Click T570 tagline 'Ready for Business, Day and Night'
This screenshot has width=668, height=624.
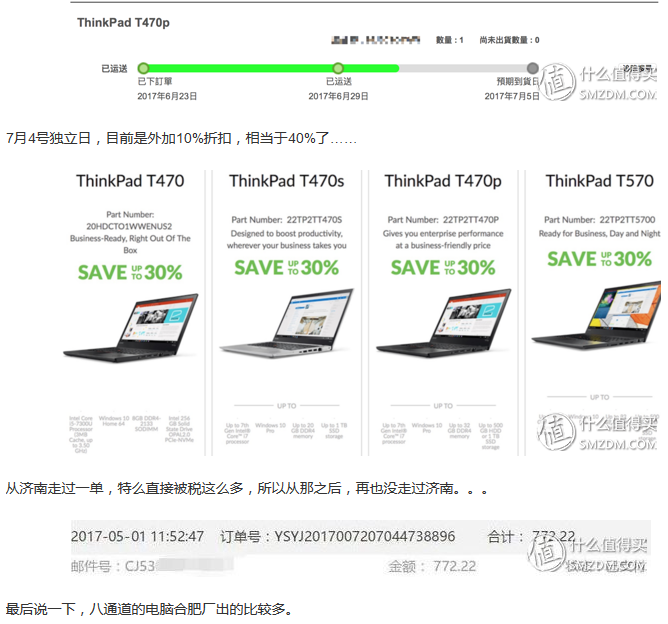pos(599,233)
